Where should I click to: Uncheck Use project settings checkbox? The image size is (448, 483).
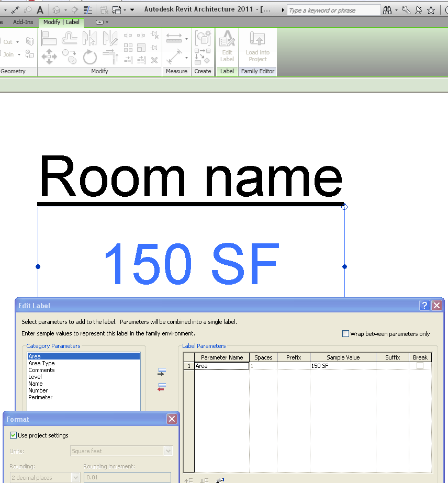pyautogui.click(x=13, y=435)
